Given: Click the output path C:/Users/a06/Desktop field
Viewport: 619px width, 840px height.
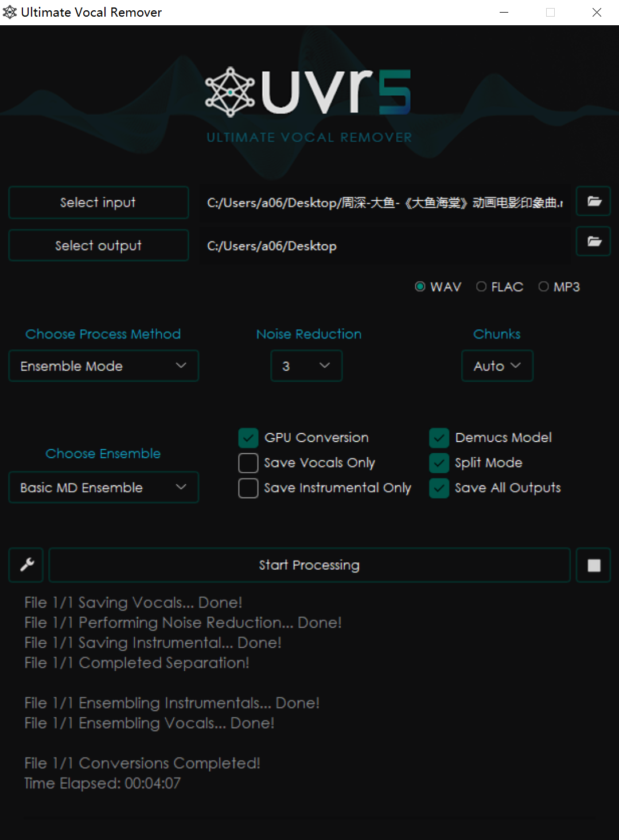Looking at the screenshot, I should tap(386, 246).
